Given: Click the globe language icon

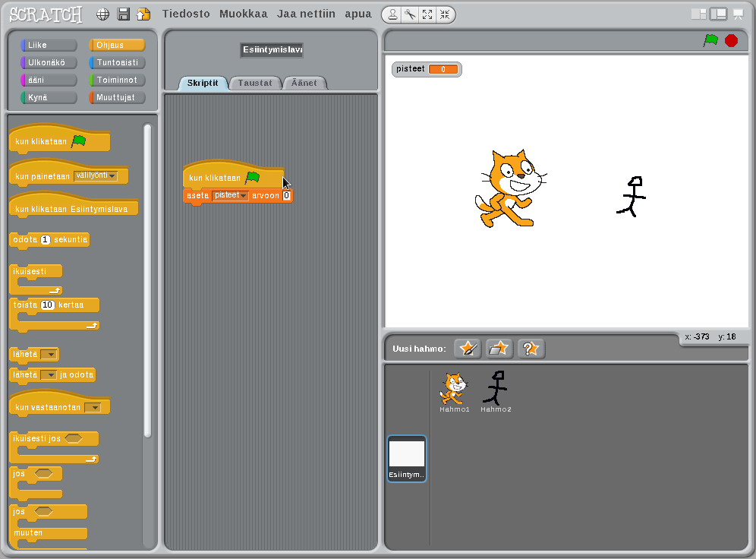Looking at the screenshot, I should tap(102, 14).
